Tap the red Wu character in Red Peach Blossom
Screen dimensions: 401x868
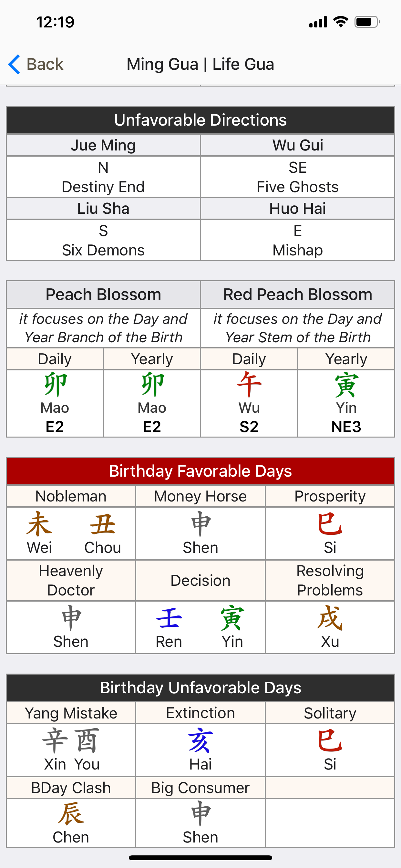pyautogui.click(x=249, y=384)
